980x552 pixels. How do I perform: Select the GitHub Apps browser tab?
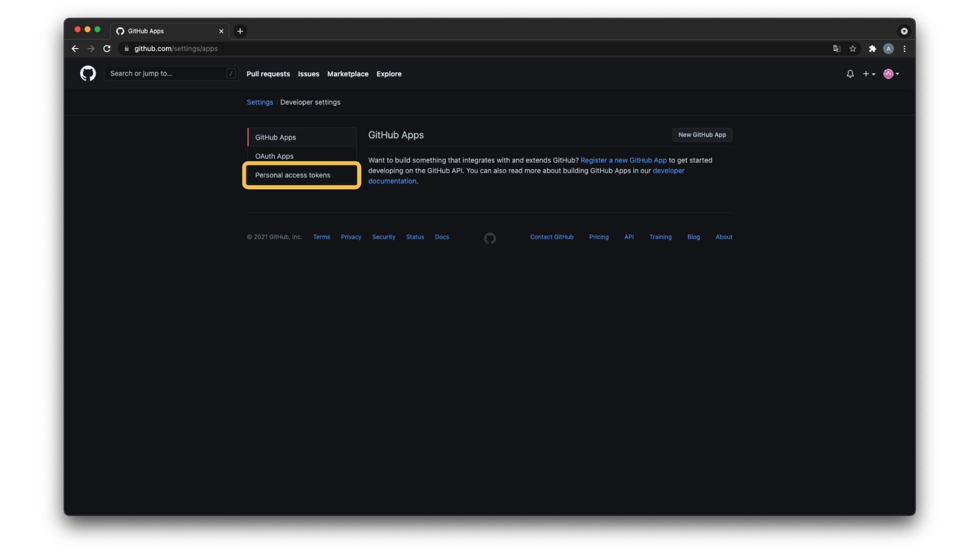click(169, 31)
